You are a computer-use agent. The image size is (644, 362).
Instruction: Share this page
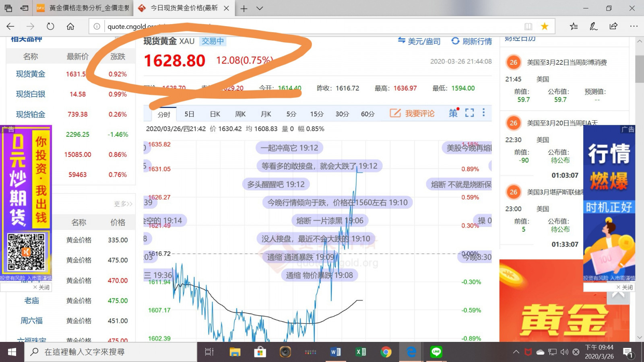(x=613, y=27)
